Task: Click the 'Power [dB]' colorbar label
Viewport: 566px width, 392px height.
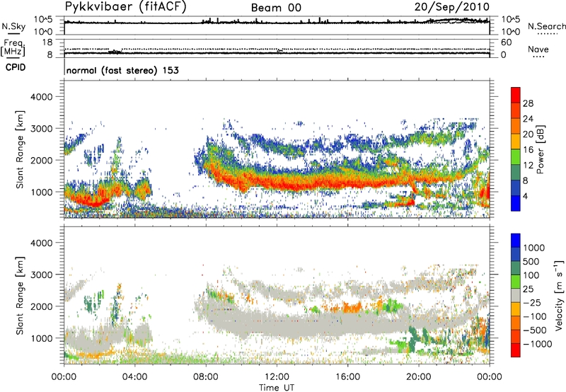Action: 540,149
